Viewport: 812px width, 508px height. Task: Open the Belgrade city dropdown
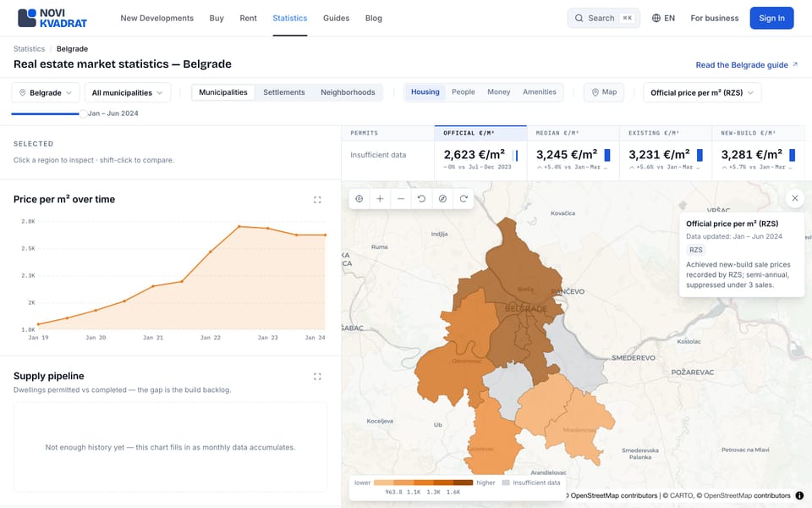click(x=46, y=93)
